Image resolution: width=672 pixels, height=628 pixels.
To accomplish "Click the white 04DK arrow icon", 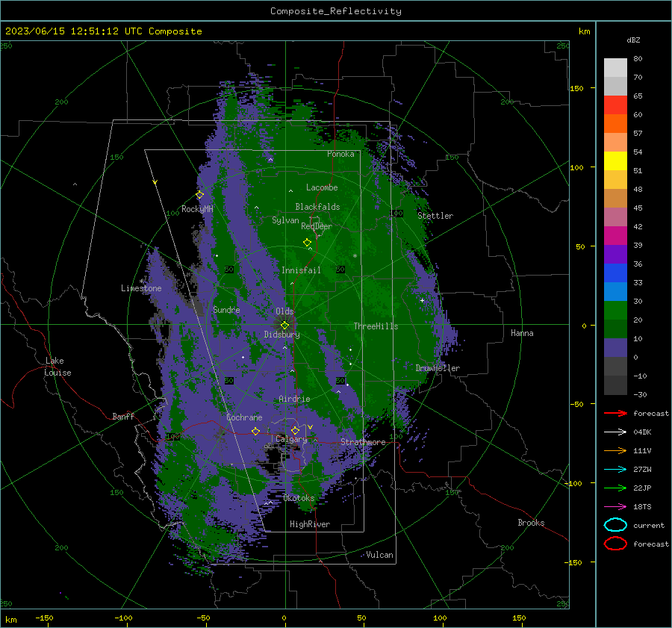I will (615, 432).
